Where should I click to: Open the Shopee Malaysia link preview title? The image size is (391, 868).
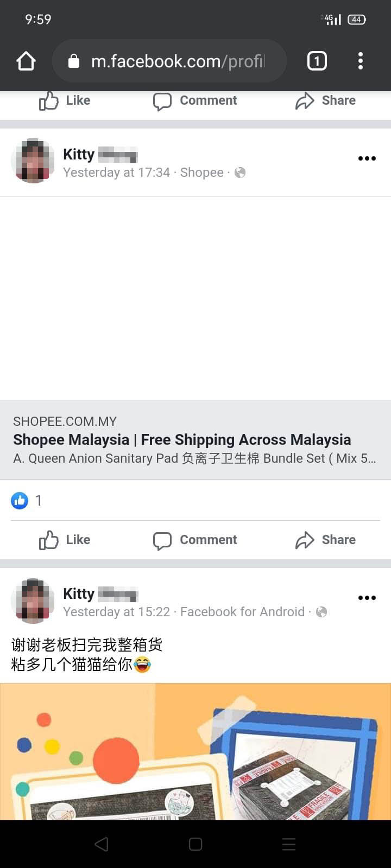click(182, 439)
